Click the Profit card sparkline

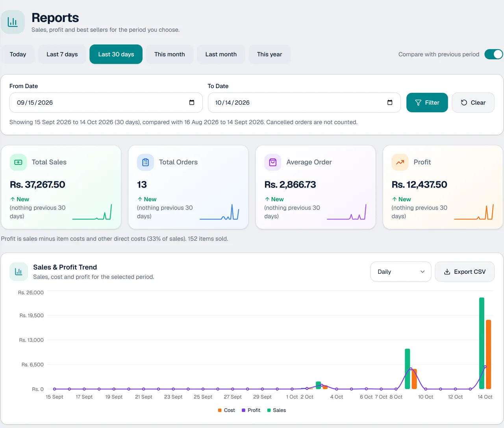[x=474, y=212]
